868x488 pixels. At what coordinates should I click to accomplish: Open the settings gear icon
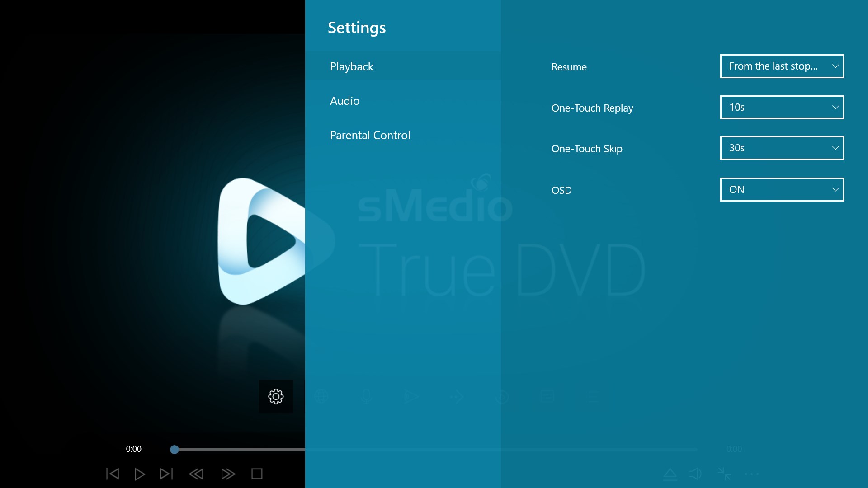click(x=276, y=396)
